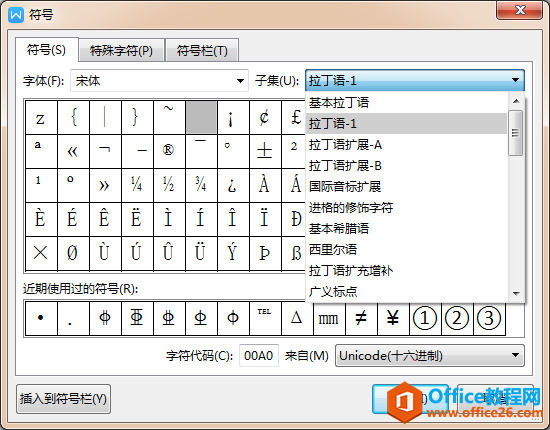Image resolution: width=550 pixels, height=430 pixels.
Task: Pick recent bullet • symbol
Action: (x=41, y=318)
